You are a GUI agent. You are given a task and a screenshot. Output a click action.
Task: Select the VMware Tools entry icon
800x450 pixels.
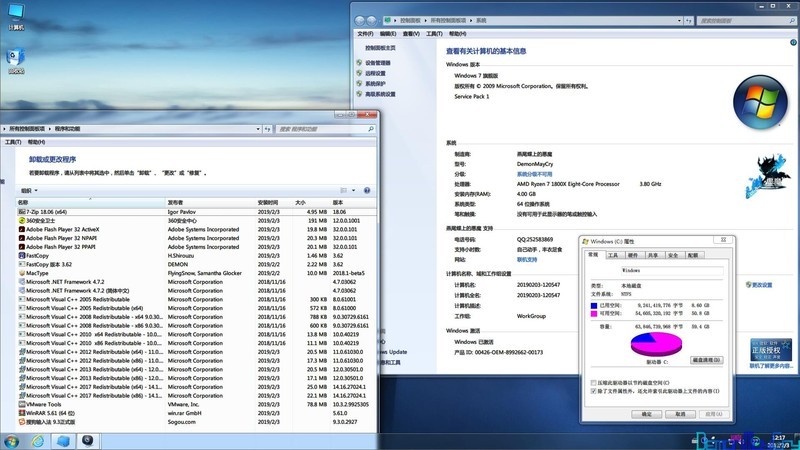(22, 404)
